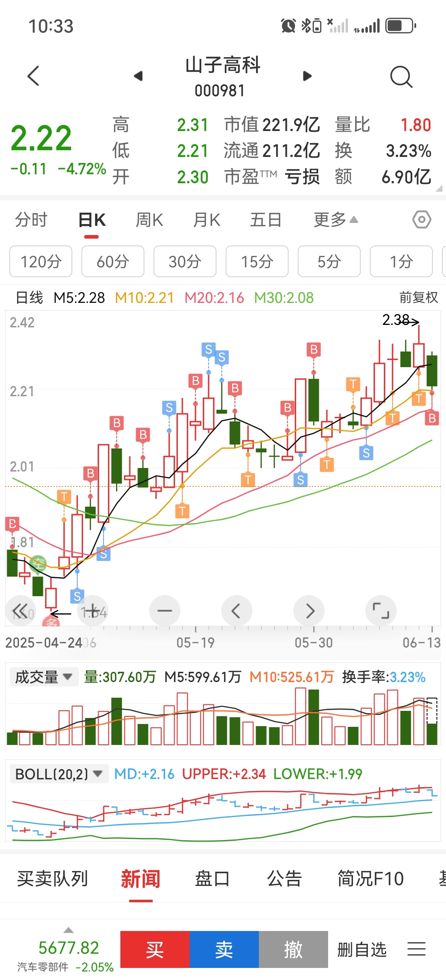
Task: Open the hamburger menu icon
Action: click(416, 949)
